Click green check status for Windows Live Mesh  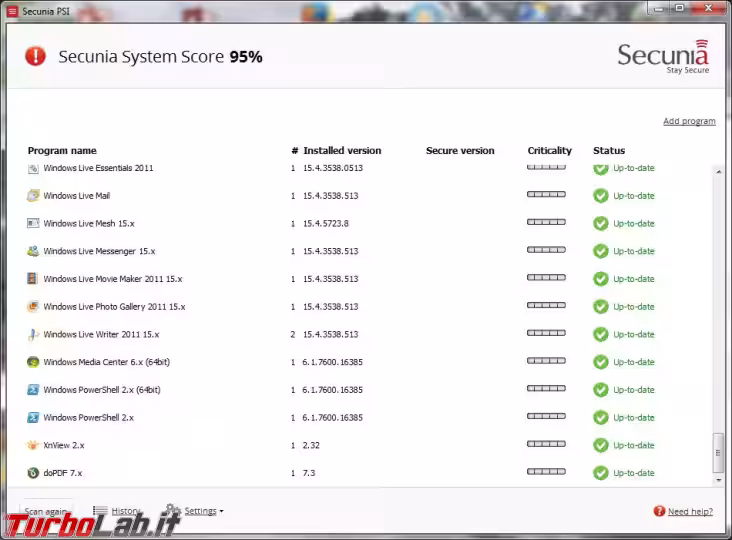coord(600,224)
